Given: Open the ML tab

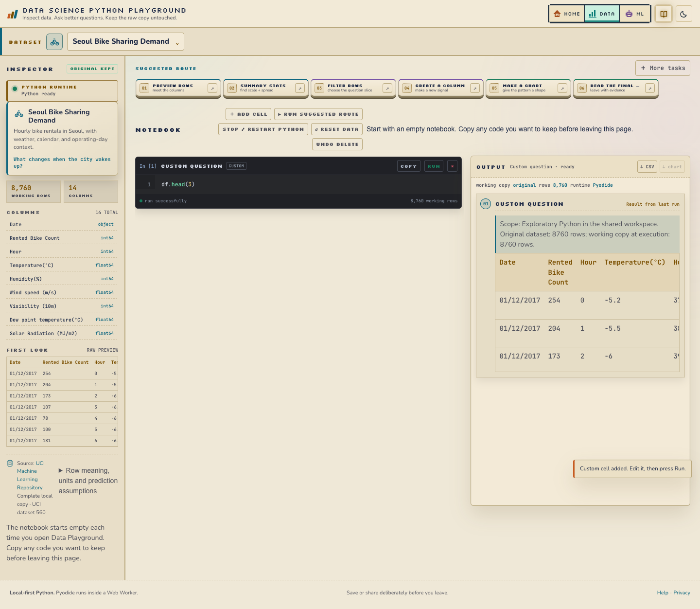Looking at the screenshot, I should pos(634,14).
